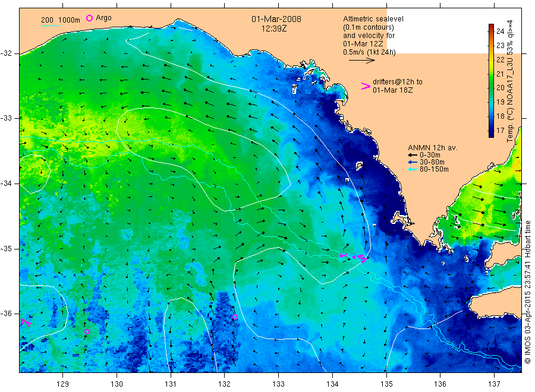Click the 0.5m/s velocity reference arrow
Viewport: 535px width, 392px height.
361,61
